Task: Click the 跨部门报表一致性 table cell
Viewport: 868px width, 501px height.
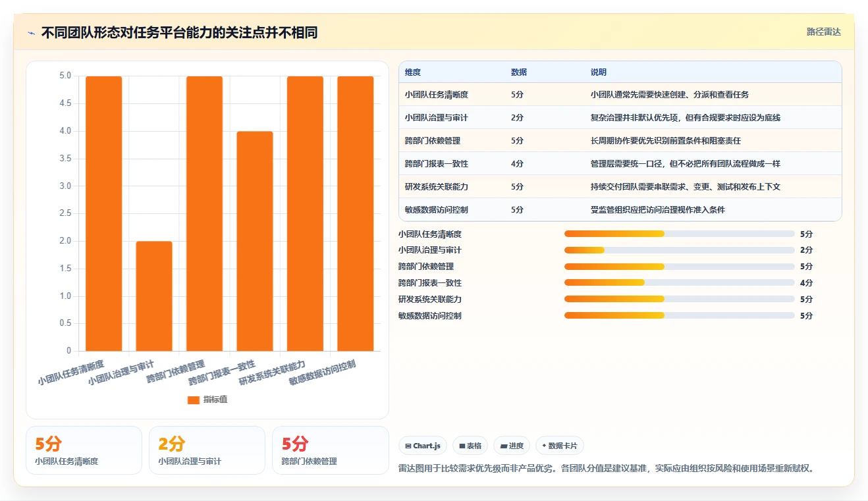Action: pyautogui.click(x=437, y=164)
